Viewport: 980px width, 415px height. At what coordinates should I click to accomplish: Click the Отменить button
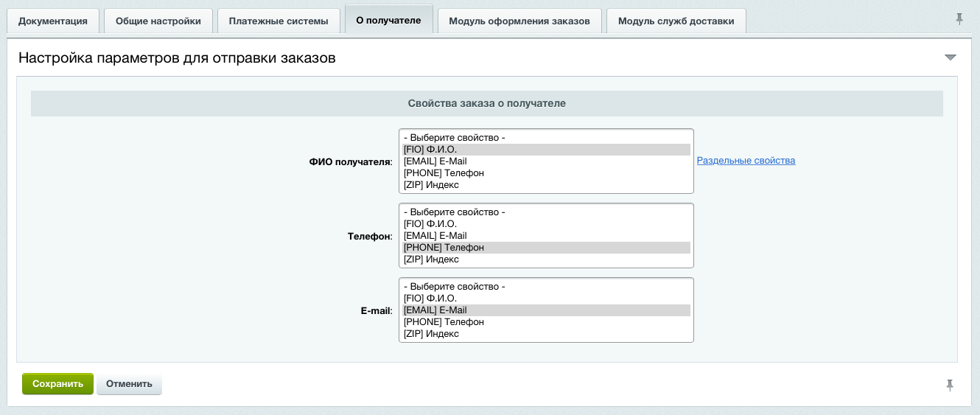pyautogui.click(x=129, y=384)
